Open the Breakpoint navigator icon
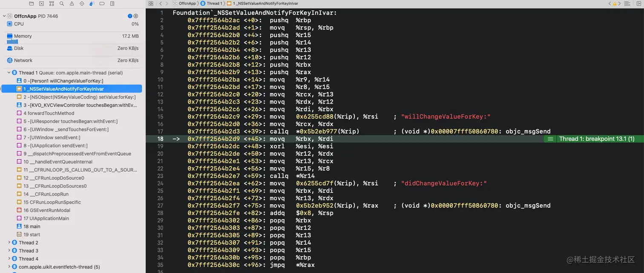The image size is (644, 273). tap(102, 3)
